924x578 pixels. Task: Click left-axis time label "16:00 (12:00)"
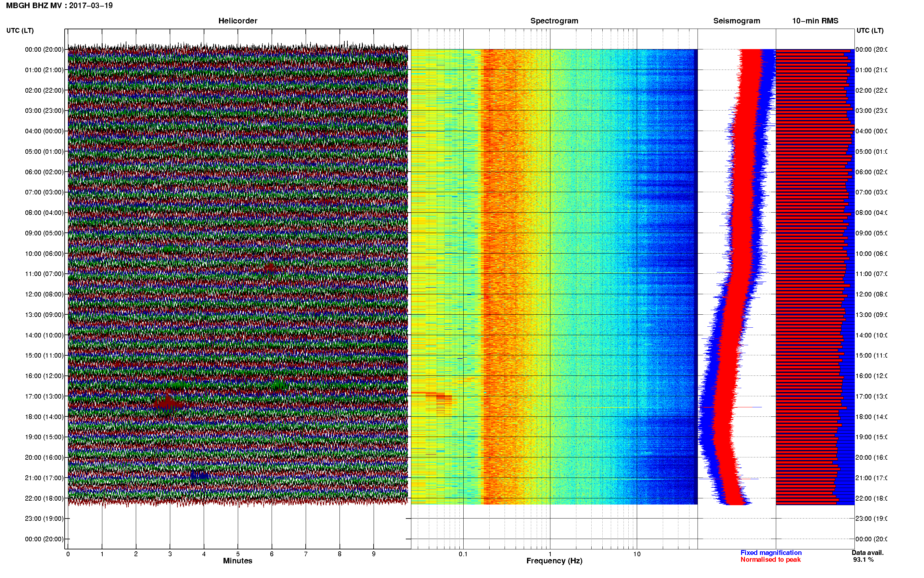(44, 376)
